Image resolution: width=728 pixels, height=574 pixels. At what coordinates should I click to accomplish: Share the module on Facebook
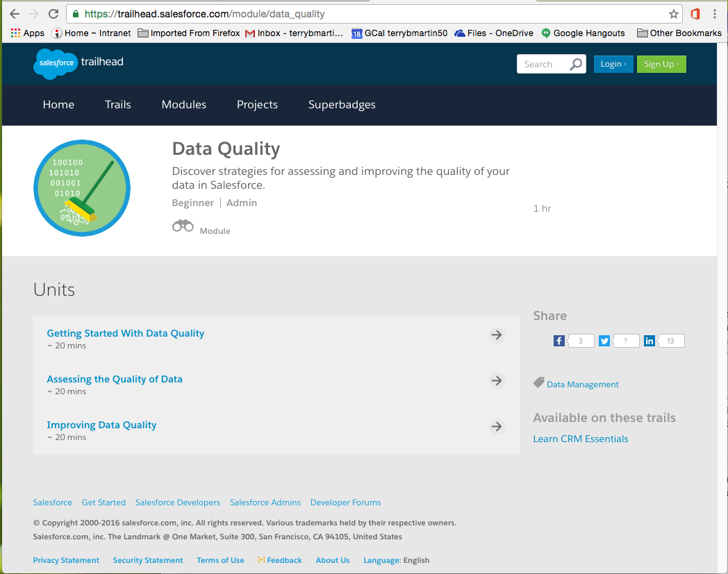pos(559,340)
